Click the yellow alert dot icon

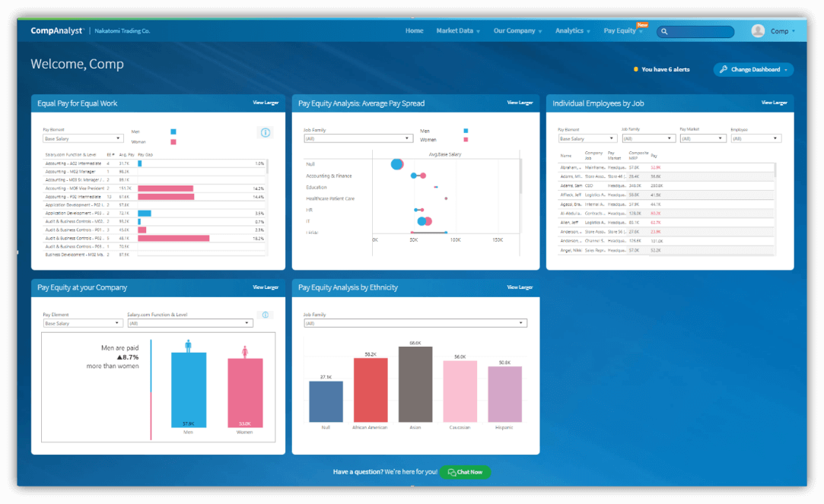click(636, 69)
